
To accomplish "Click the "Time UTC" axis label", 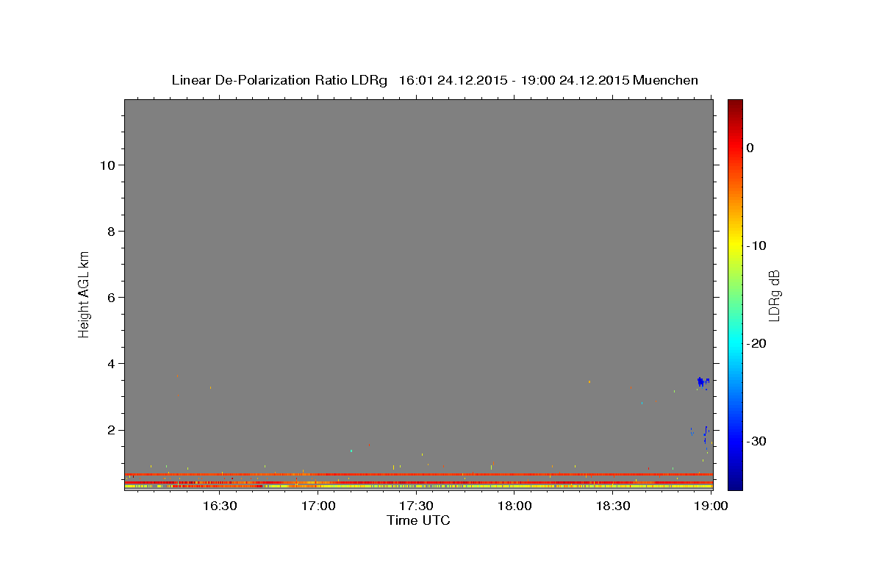I will [418, 520].
